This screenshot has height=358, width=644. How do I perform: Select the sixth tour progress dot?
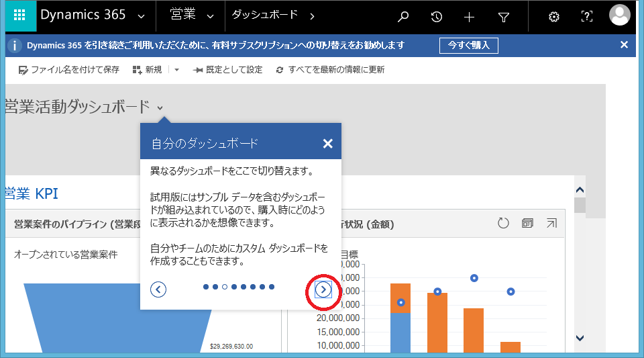(253, 287)
